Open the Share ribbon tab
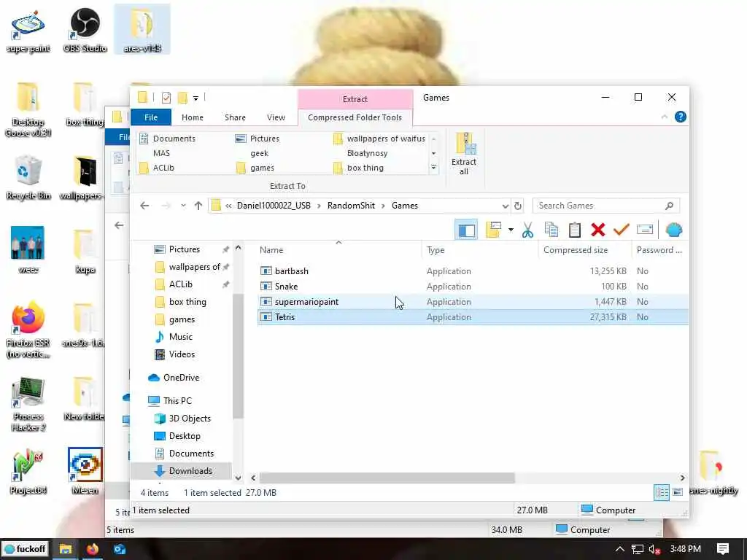The height and width of the screenshot is (560, 747). [236, 117]
